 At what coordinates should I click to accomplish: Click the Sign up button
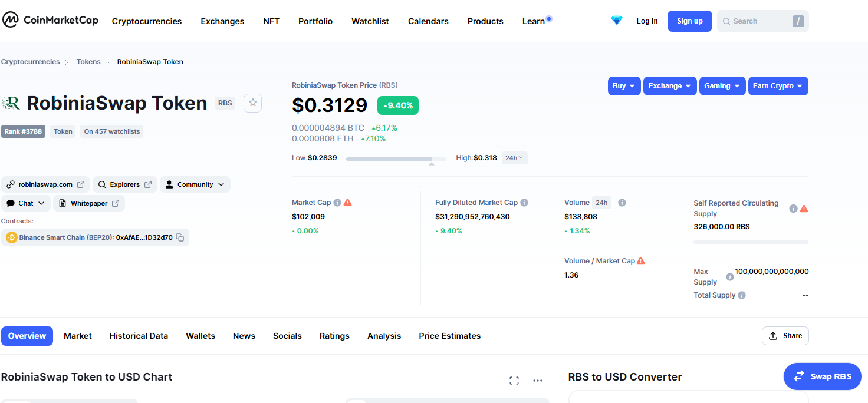coord(690,21)
